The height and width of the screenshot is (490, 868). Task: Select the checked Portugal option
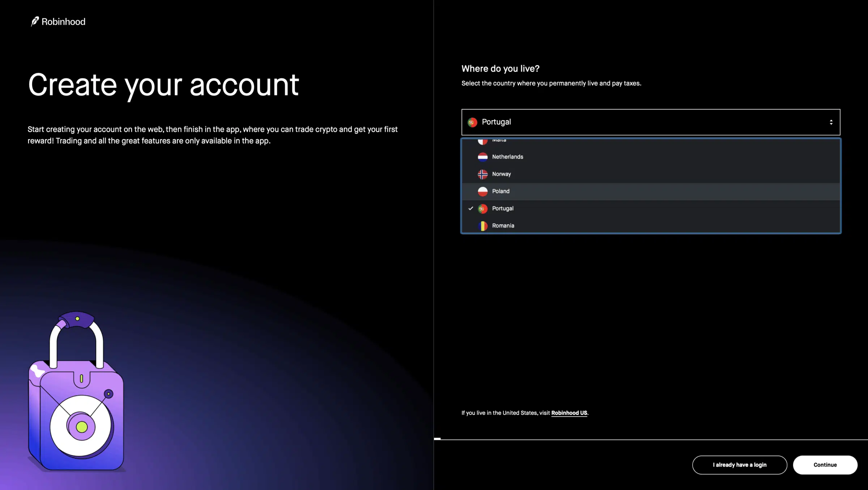pyautogui.click(x=651, y=209)
